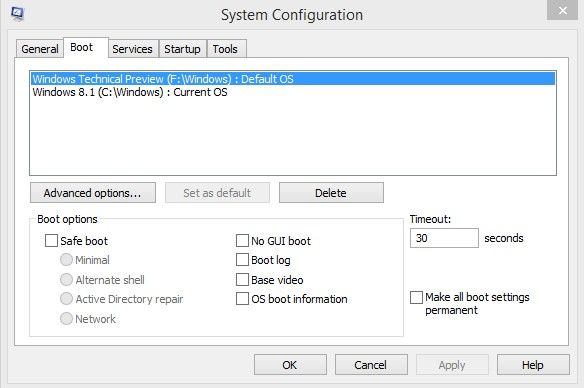
Task: Select the Windows 8.1 Current OS entry
Action: point(293,92)
